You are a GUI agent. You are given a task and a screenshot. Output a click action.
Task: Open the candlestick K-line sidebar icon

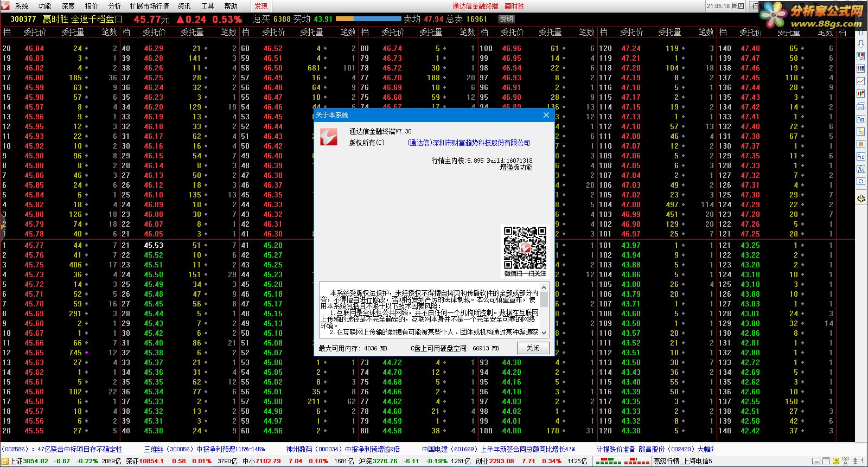pos(861,94)
